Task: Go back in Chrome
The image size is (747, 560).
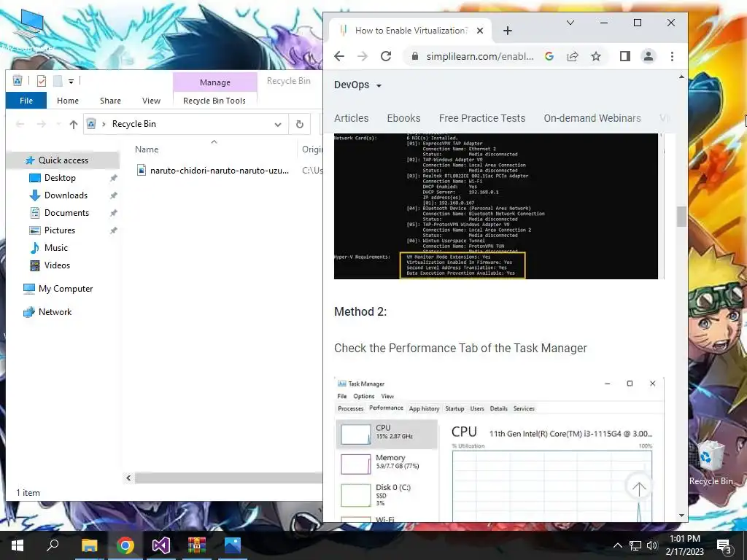Action: click(339, 56)
